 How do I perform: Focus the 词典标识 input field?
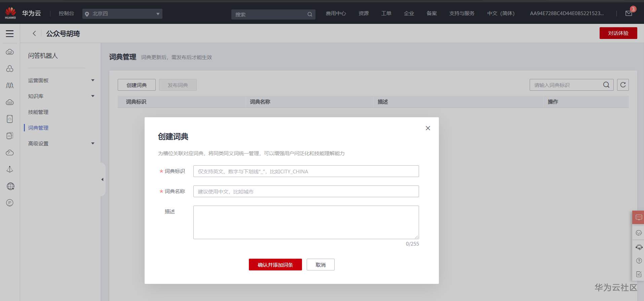tap(306, 171)
